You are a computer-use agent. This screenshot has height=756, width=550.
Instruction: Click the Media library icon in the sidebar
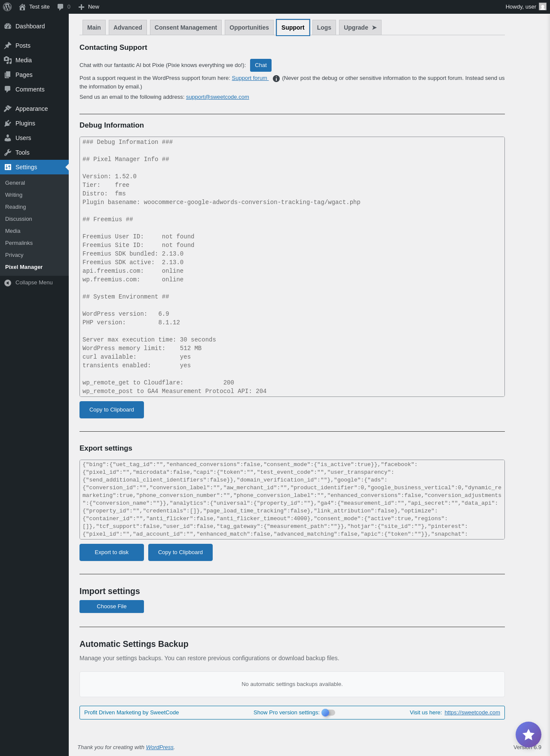pyautogui.click(x=8, y=60)
